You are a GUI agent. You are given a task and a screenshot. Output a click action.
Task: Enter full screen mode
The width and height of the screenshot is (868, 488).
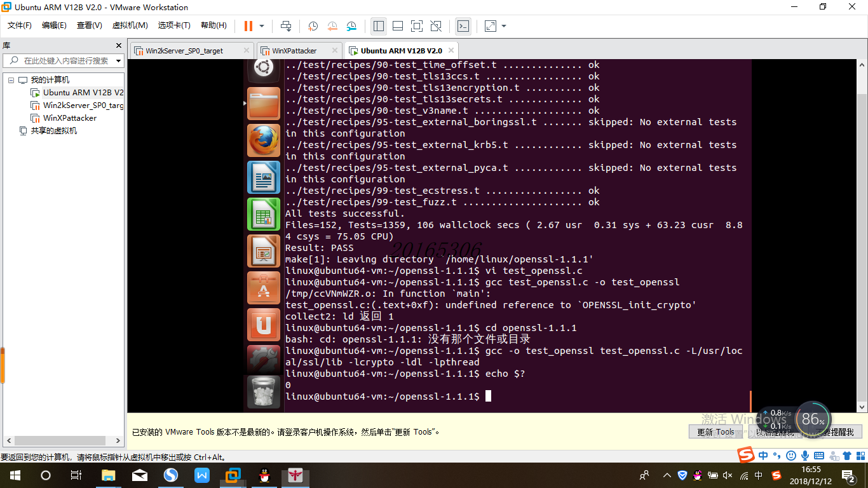coord(417,26)
